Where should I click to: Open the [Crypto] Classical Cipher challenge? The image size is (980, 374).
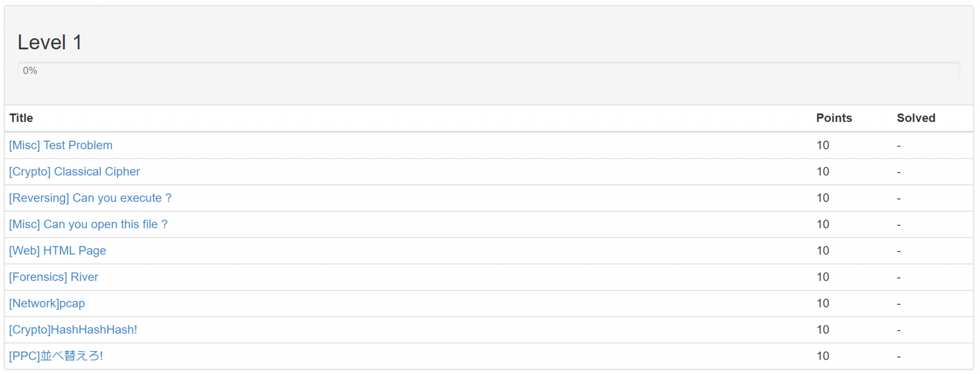[74, 172]
